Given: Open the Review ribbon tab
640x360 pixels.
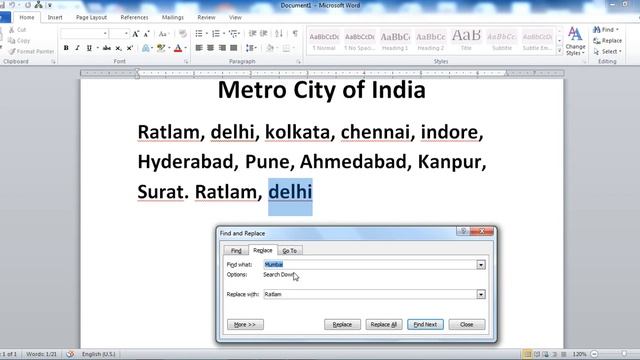Looking at the screenshot, I should tap(207, 18).
